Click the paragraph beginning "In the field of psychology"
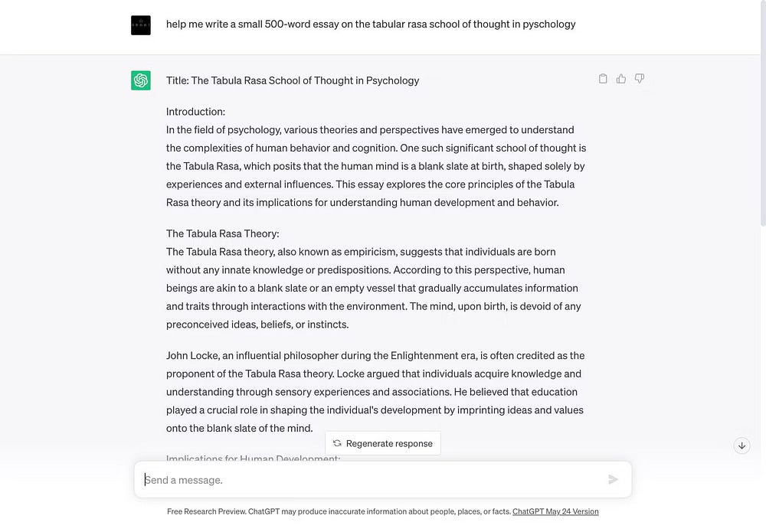 click(x=375, y=166)
